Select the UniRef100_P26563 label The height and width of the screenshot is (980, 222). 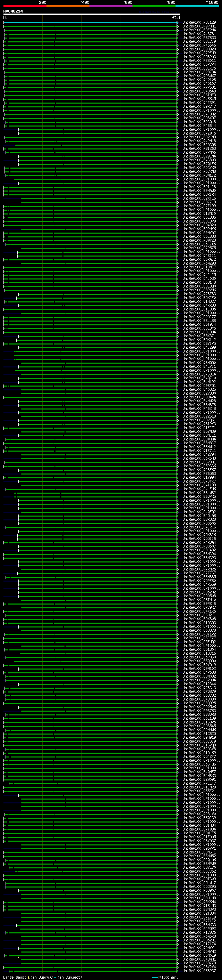tap(199, 473)
